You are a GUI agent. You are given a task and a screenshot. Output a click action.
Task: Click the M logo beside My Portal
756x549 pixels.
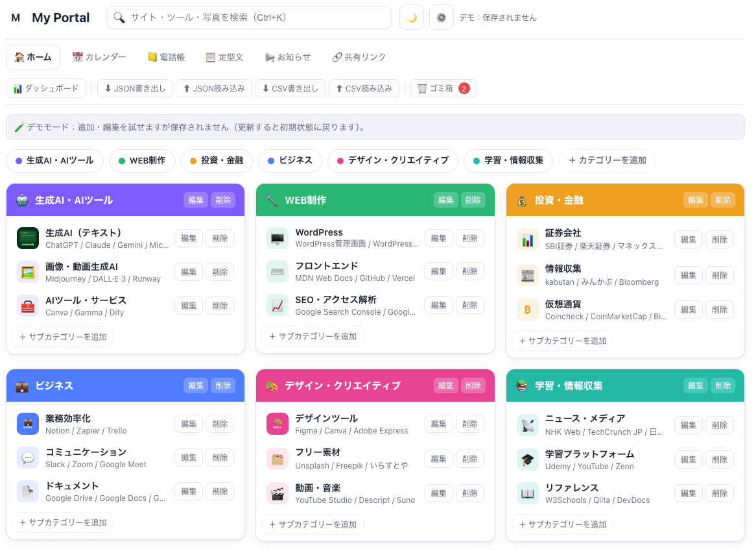16,18
